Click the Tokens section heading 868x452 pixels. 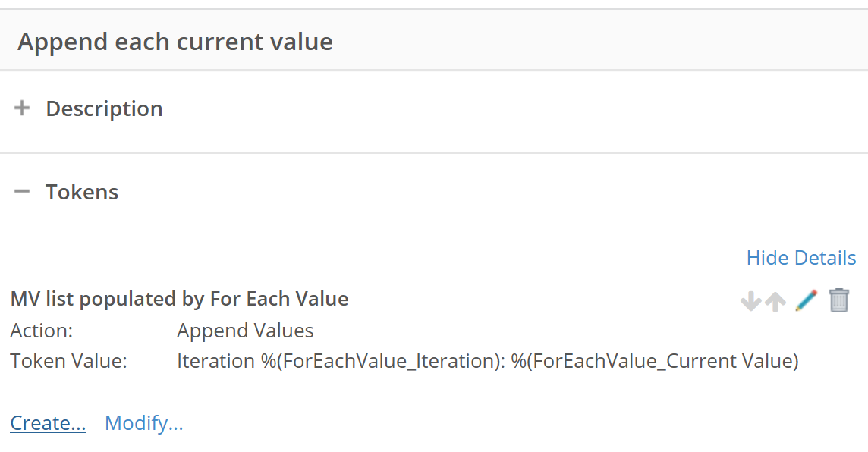pos(82,192)
